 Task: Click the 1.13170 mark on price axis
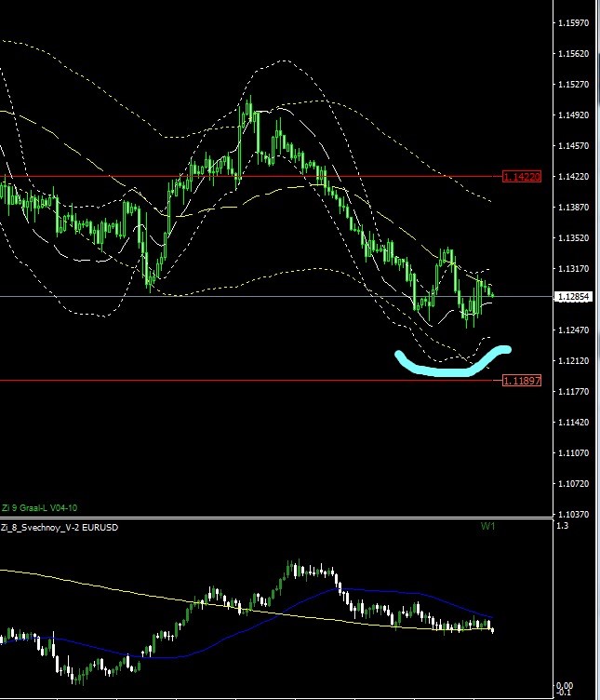[x=572, y=268]
